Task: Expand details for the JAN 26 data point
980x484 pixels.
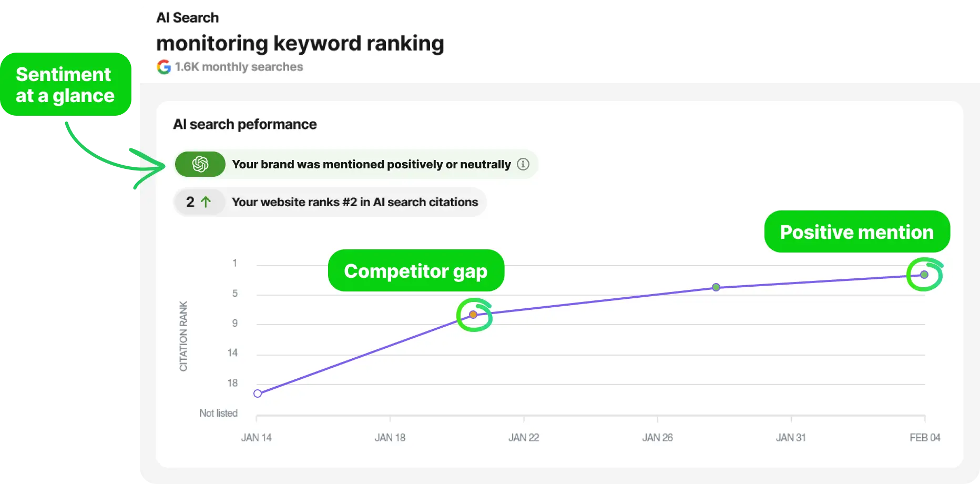Action: coord(716,287)
